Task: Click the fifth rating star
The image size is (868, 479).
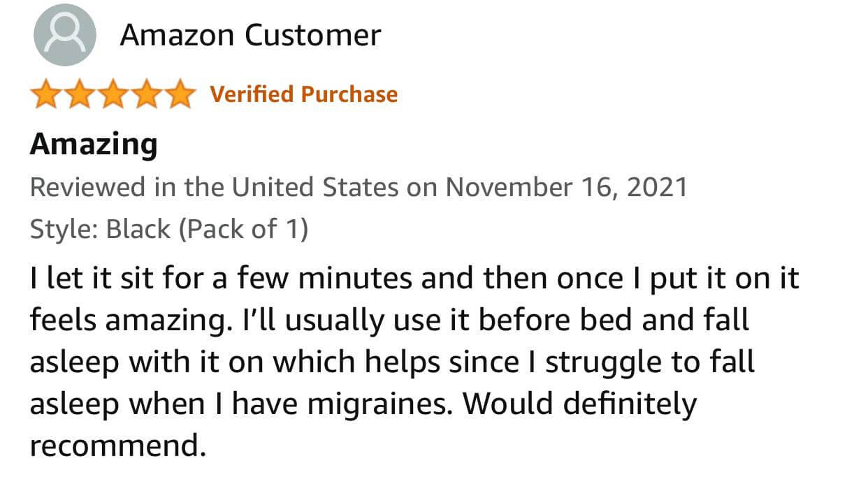Action: [x=180, y=94]
